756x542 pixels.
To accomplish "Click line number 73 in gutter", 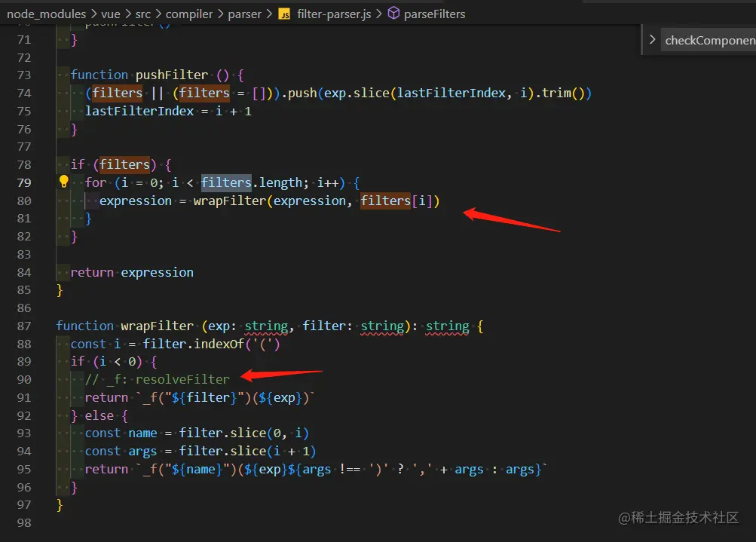I will pyautogui.click(x=24, y=75).
